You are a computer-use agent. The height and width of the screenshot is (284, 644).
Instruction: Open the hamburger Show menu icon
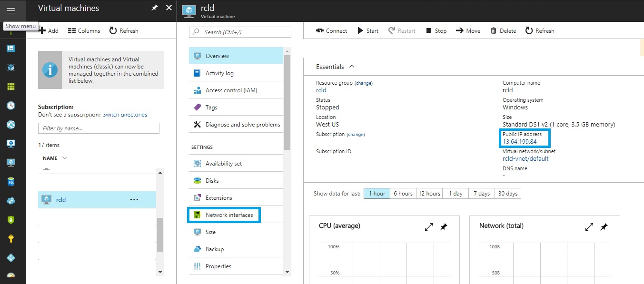[10, 10]
